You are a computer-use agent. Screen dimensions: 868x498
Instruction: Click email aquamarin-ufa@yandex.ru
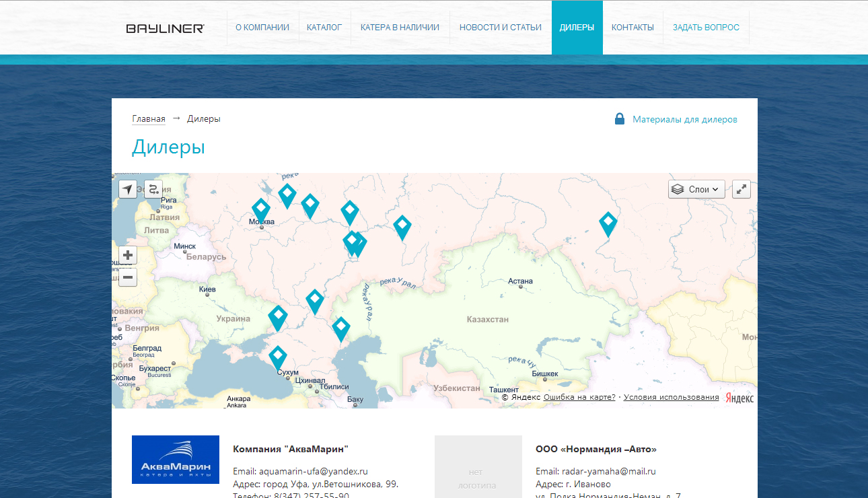(314, 471)
